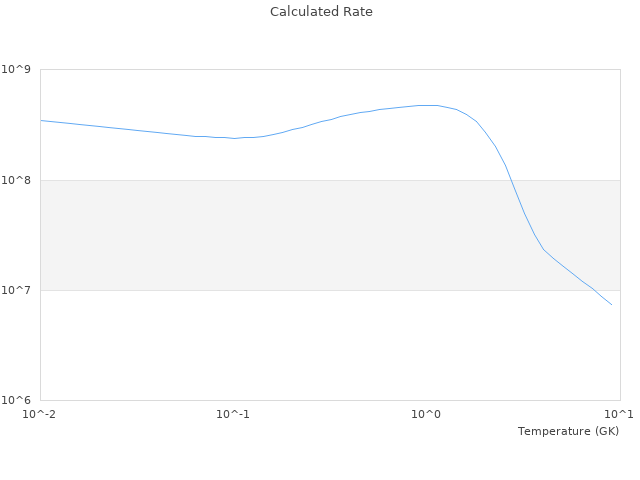This screenshot has height=480, width=640.
Task: Click the 10^1 x-axis label
Action: (620, 414)
